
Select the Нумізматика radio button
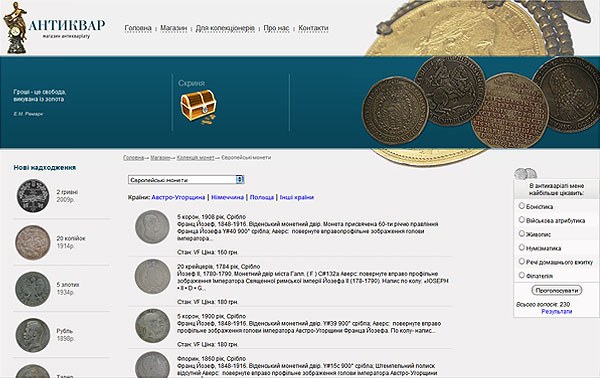[521, 248]
